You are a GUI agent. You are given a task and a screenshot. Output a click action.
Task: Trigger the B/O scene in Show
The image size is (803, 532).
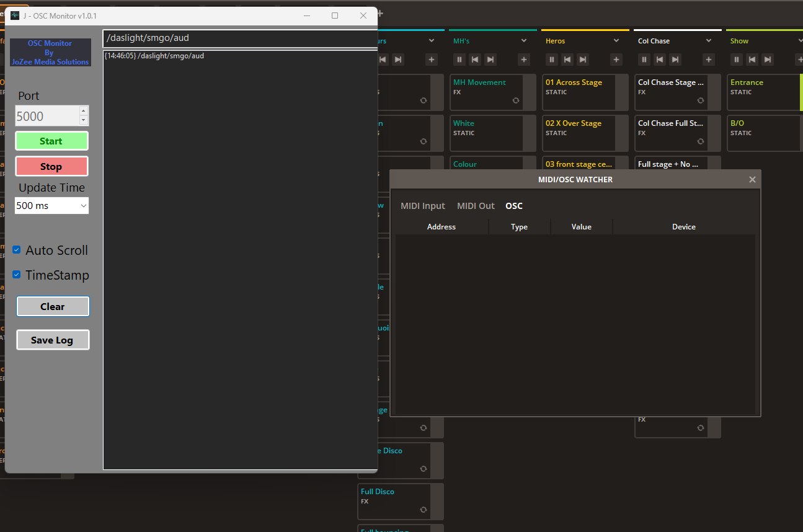[x=765, y=133]
